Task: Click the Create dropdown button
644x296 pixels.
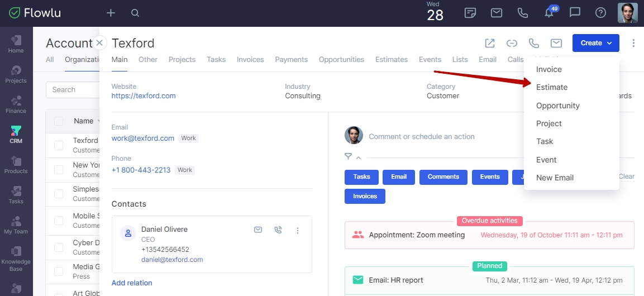Action: pos(595,43)
